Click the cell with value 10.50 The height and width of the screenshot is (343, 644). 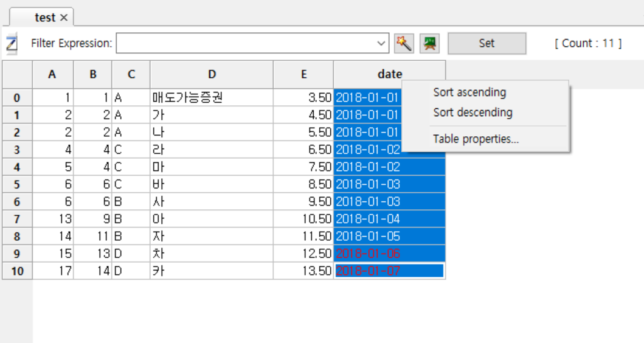303,219
